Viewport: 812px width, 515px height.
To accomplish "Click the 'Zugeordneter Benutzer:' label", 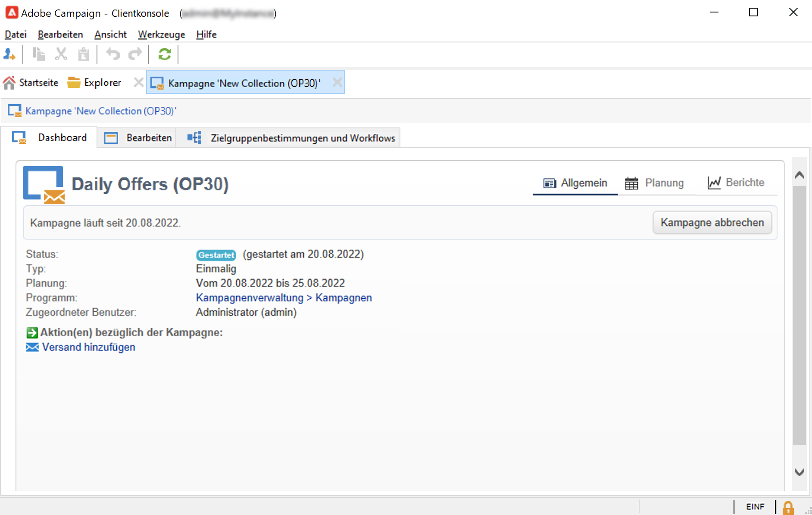I will (x=81, y=313).
